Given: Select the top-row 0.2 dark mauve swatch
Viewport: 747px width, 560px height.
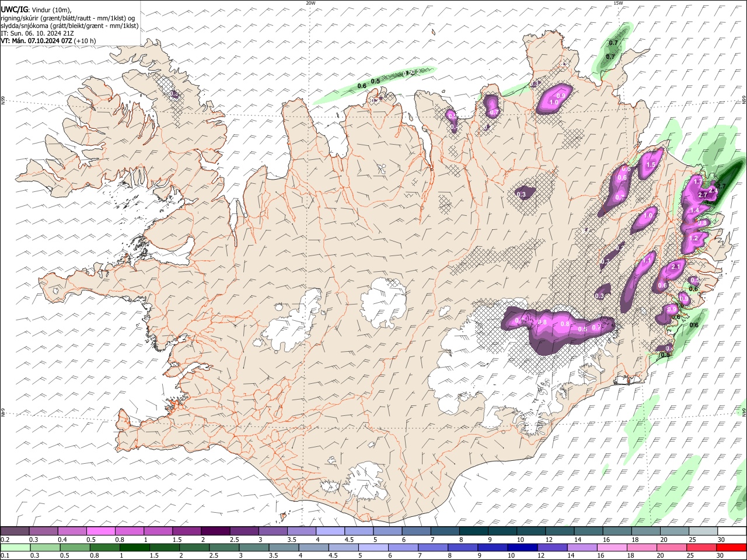Looking at the screenshot, I should pos(15,531).
